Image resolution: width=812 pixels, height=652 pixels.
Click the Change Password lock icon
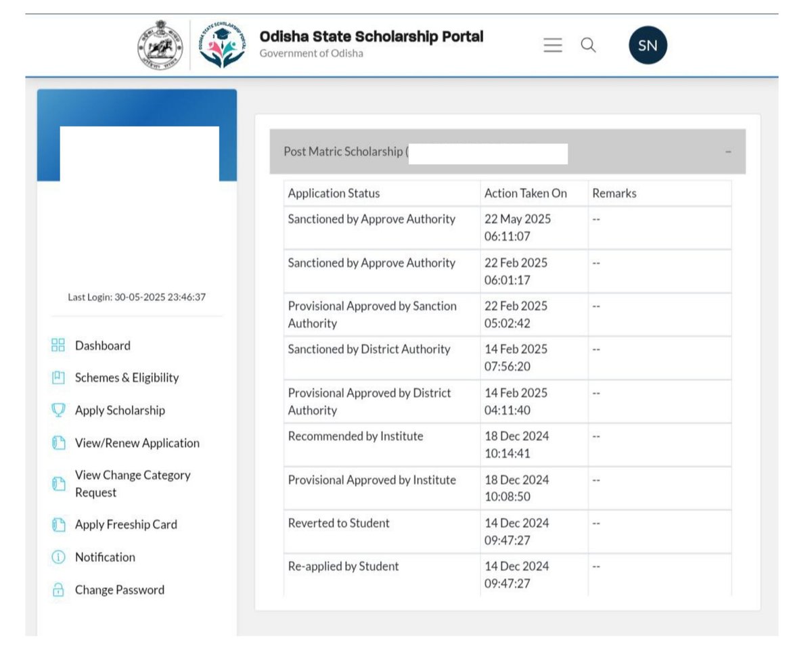pos(58,590)
